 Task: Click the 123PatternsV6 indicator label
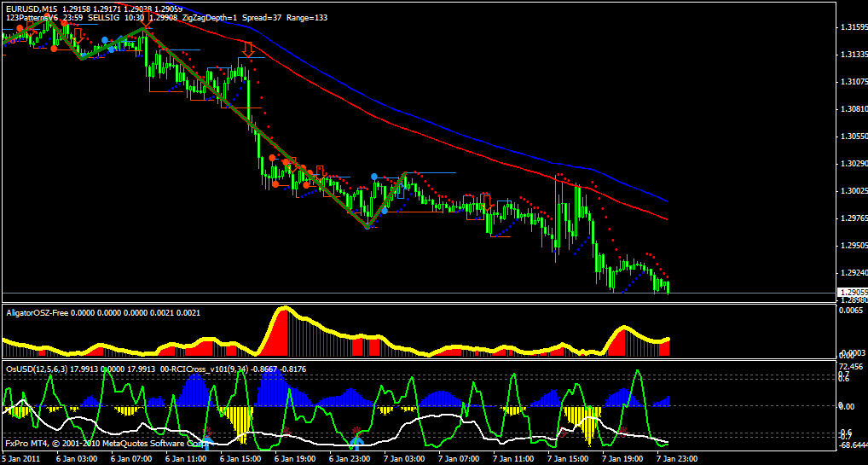(x=32, y=18)
